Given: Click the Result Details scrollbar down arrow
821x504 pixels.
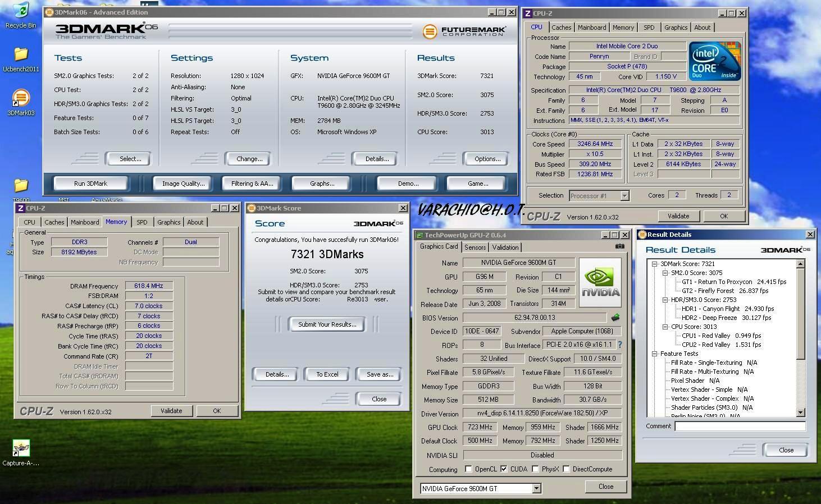Looking at the screenshot, I should (x=801, y=413).
